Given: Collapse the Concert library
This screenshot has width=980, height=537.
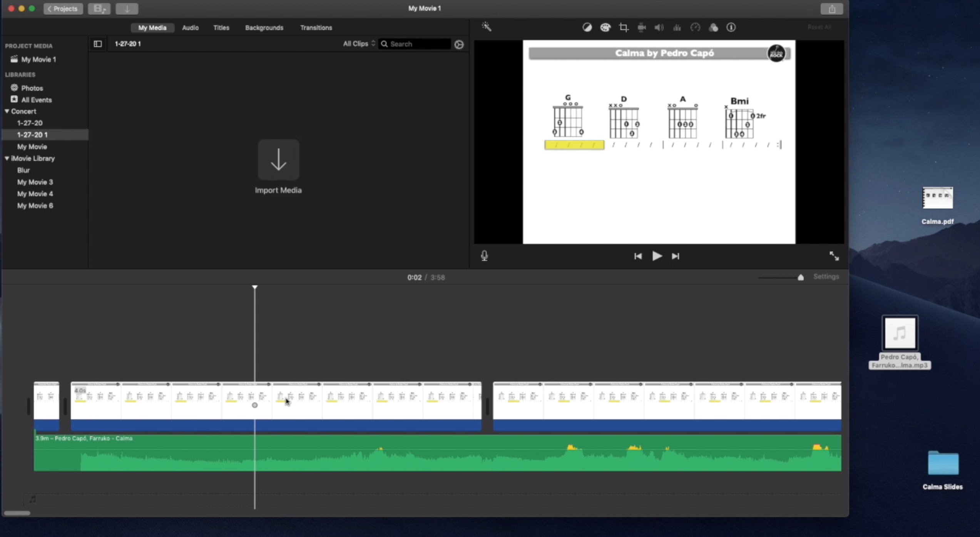Looking at the screenshot, I should [7, 111].
